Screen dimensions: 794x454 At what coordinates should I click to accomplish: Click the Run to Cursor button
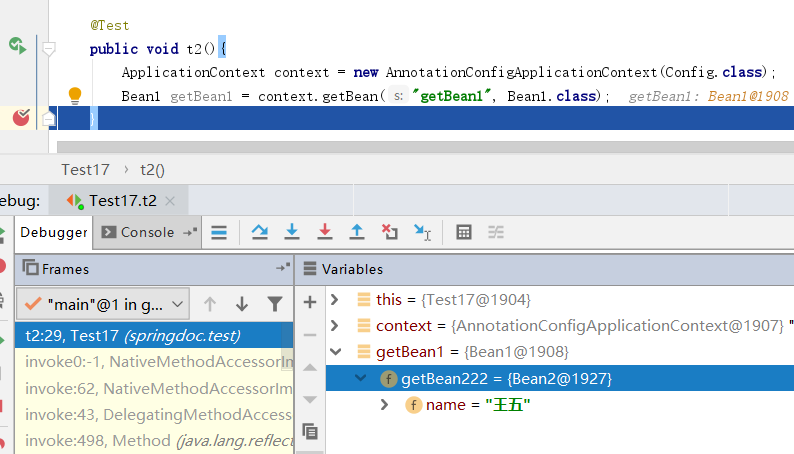[x=422, y=232]
